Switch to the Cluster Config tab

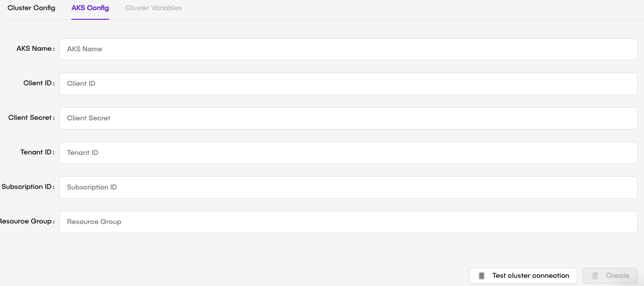tap(32, 8)
